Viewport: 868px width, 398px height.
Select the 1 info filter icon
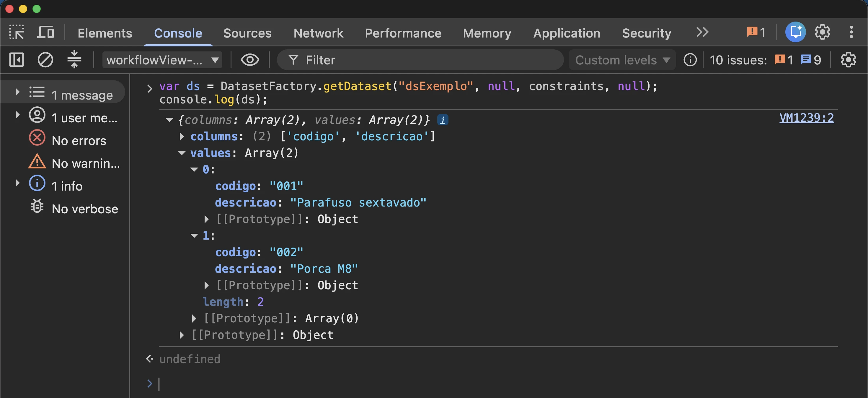(x=37, y=183)
